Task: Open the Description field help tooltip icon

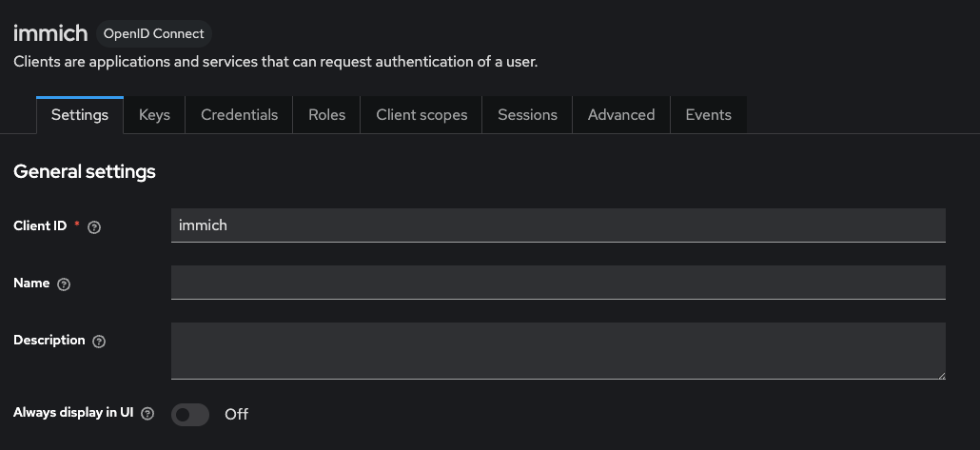Action: coord(99,342)
